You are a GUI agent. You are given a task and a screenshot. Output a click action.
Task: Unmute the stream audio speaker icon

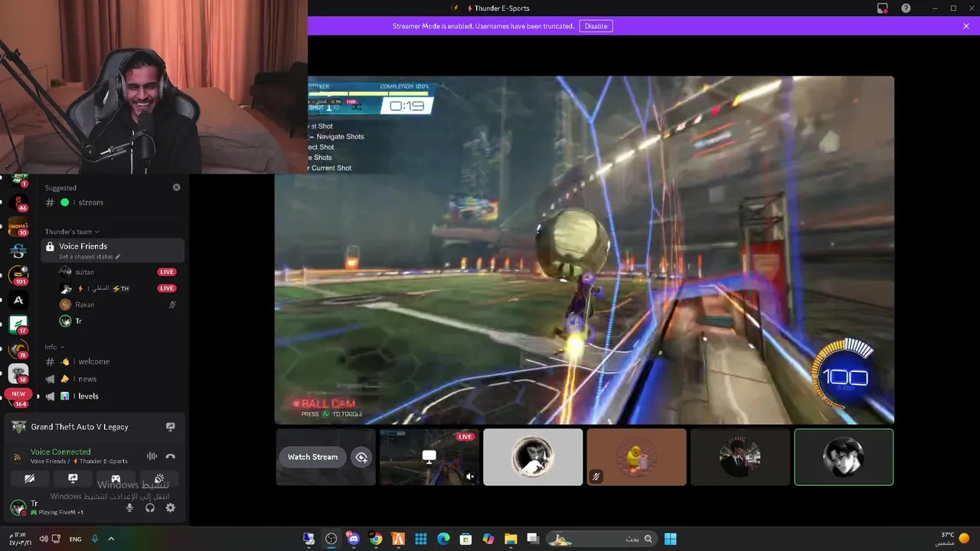[470, 477]
